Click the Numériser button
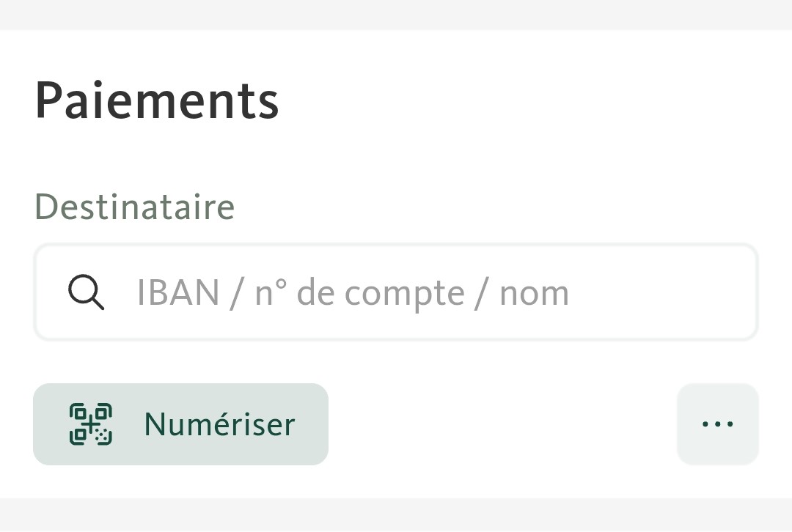The height and width of the screenshot is (532, 792). 181,424
